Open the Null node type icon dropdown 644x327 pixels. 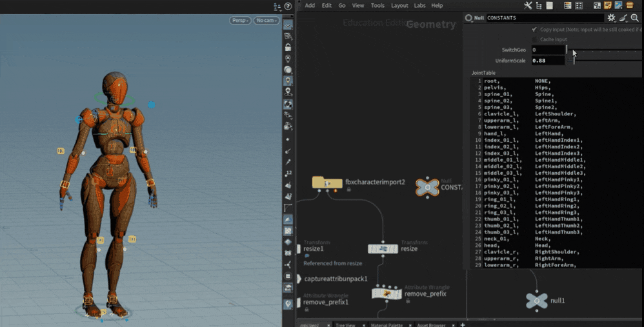click(468, 18)
